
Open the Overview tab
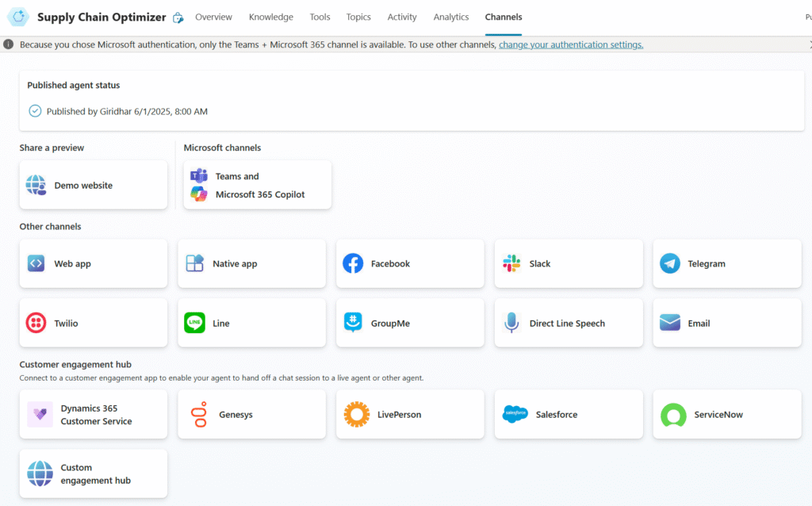(213, 17)
